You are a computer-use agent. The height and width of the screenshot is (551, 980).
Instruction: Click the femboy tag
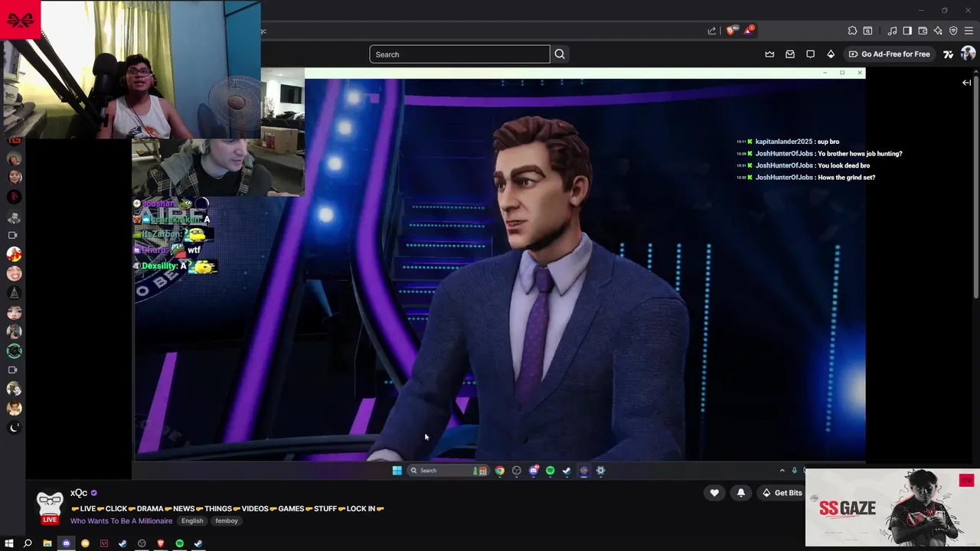(227, 521)
